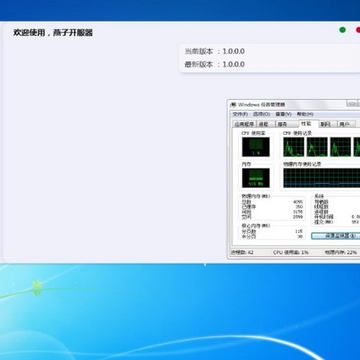Click the CPU 使用率: 1% status entry
The height and width of the screenshot is (360, 360).
291,252
